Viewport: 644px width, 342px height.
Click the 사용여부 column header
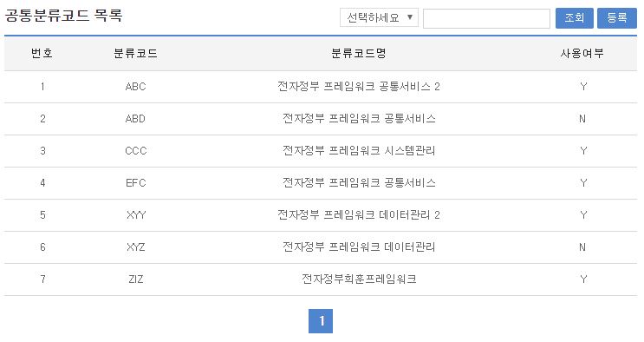point(582,54)
